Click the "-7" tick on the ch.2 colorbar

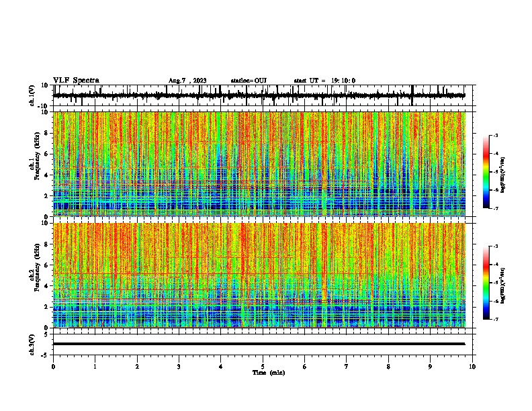point(495,319)
